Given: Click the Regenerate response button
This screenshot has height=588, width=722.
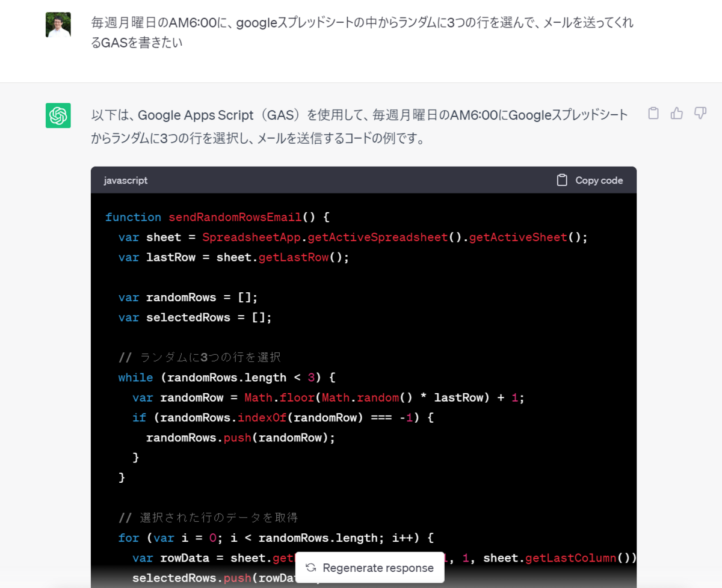Looking at the screenshot, I should [x=370, y=568].
